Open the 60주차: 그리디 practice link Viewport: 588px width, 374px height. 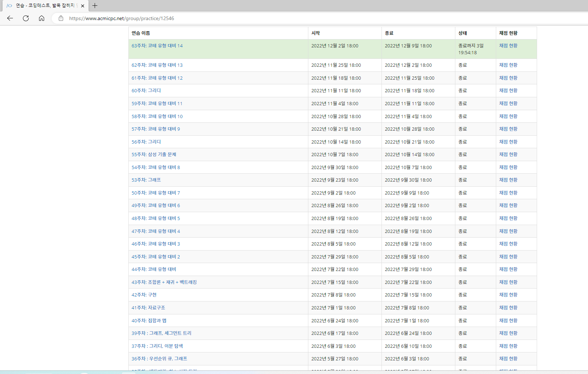[x=146, y=91]
